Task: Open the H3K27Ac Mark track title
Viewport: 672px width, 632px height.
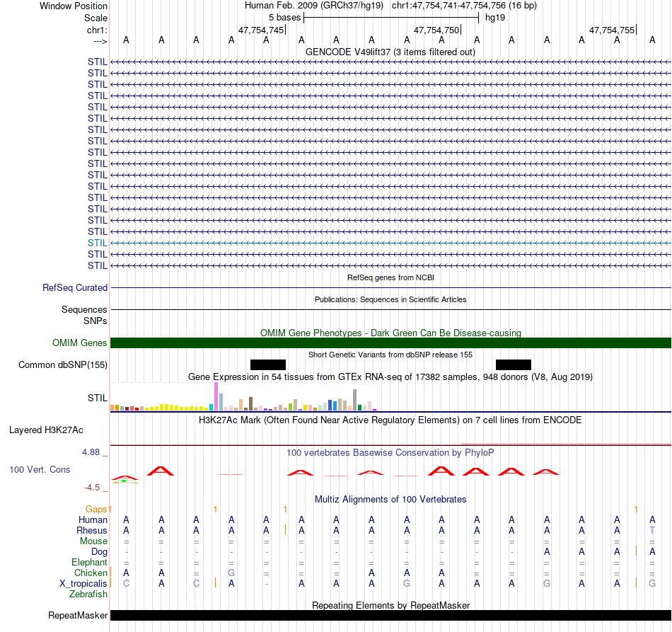Action: [x=390, y=420]
